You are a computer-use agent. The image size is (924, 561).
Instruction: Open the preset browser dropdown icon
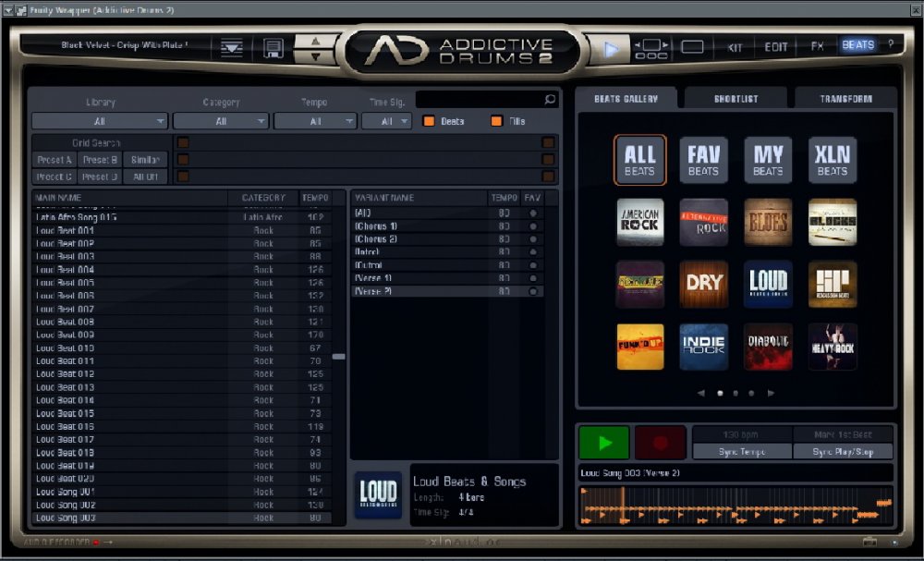click(x=232, y=48)
